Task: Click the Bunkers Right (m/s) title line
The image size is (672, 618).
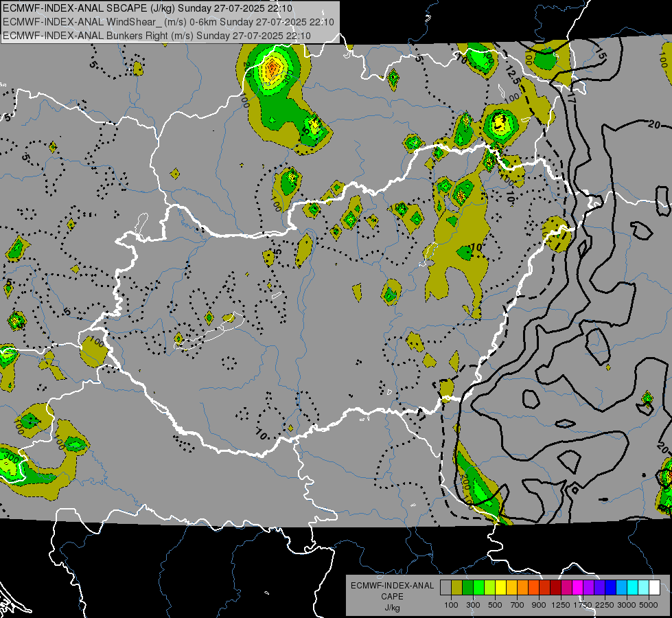Action: pos(157,35)
